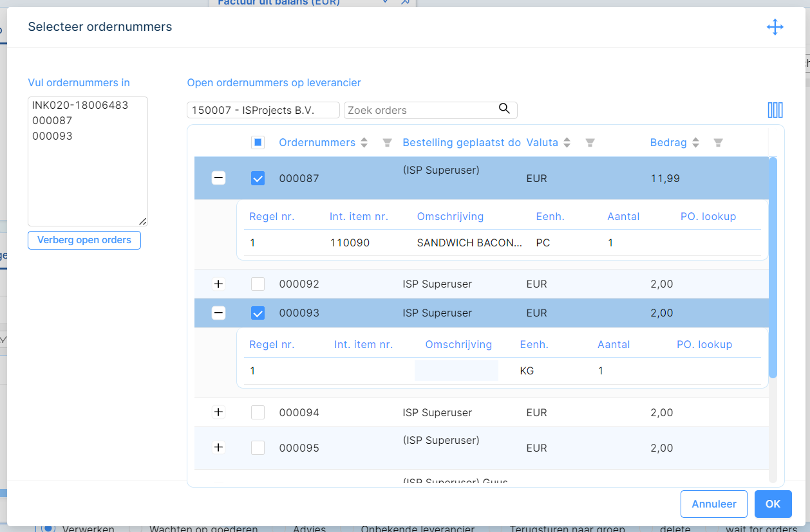Image resolution: width=810 pixels, height=532 pixels.
Task: Open the column chooser icon
Action: pyautogui.click(x=775, y=110)
